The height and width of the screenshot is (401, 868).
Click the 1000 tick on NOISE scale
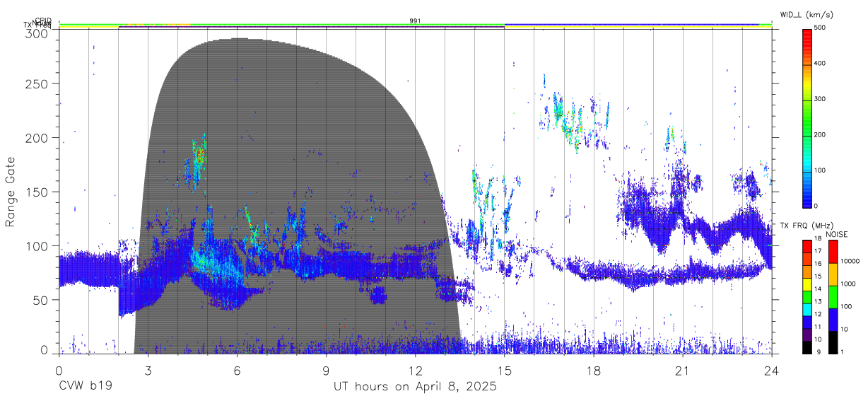tap(848, 284)
